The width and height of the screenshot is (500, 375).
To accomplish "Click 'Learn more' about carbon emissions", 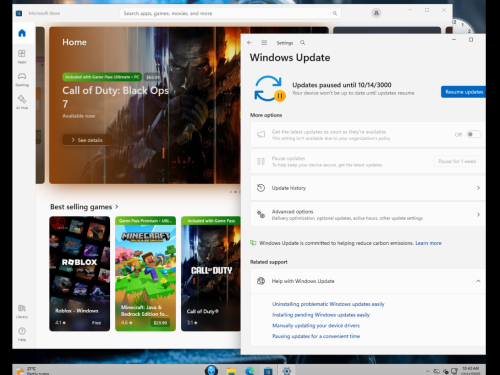I will (x=428, y=243).
